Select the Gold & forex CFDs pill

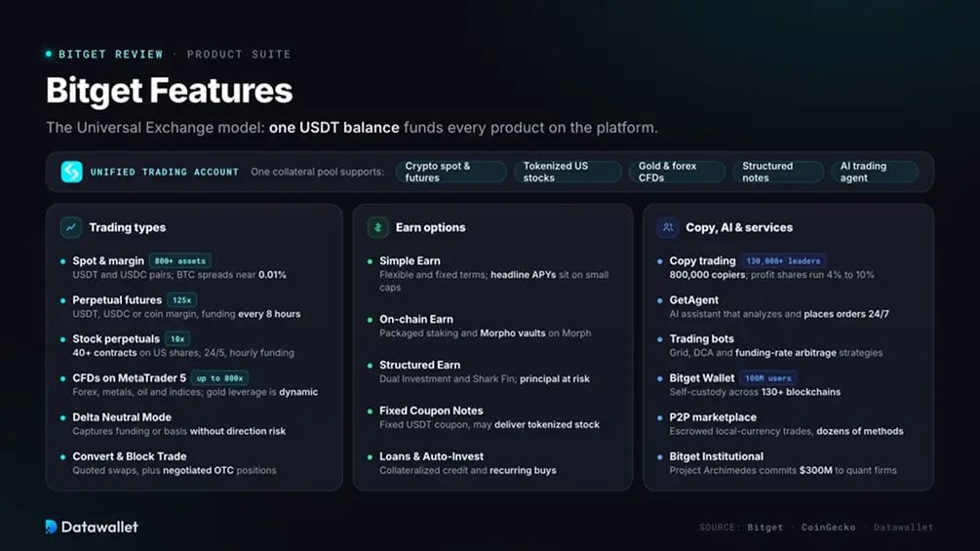click(677, 172)
